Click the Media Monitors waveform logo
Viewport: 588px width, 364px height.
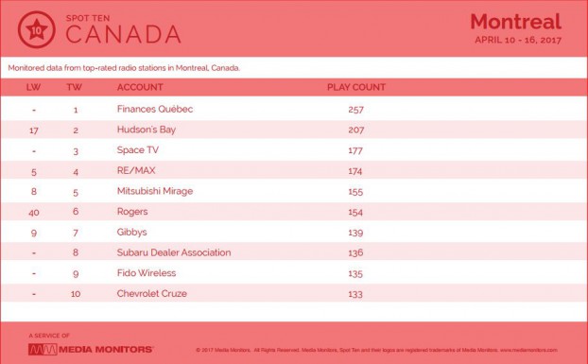coord(43,350)
